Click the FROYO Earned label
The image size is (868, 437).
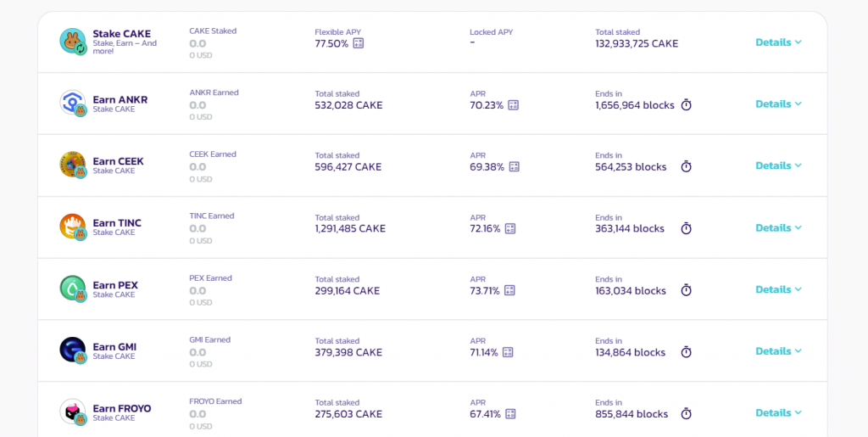pos(216,401)
